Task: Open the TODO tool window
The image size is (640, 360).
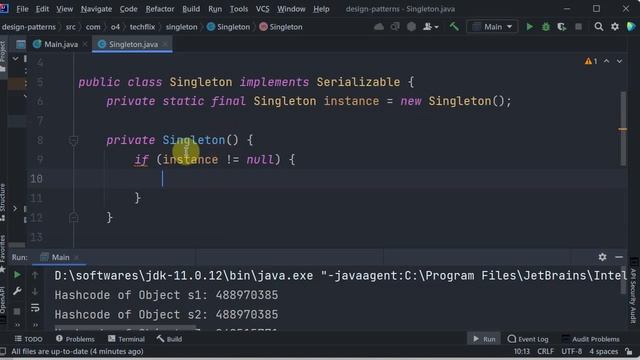Action: pyautogui.click(x=29, y=339)
